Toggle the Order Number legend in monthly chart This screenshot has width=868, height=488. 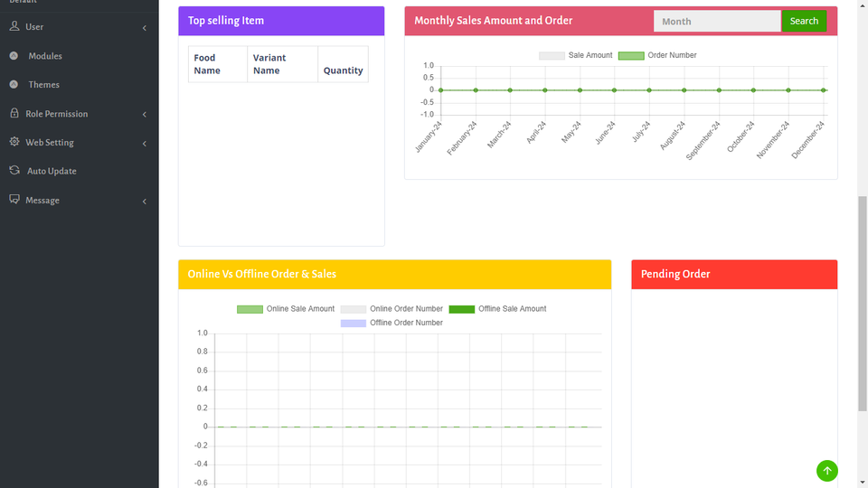pyautogui.click(x=657, y=55)
